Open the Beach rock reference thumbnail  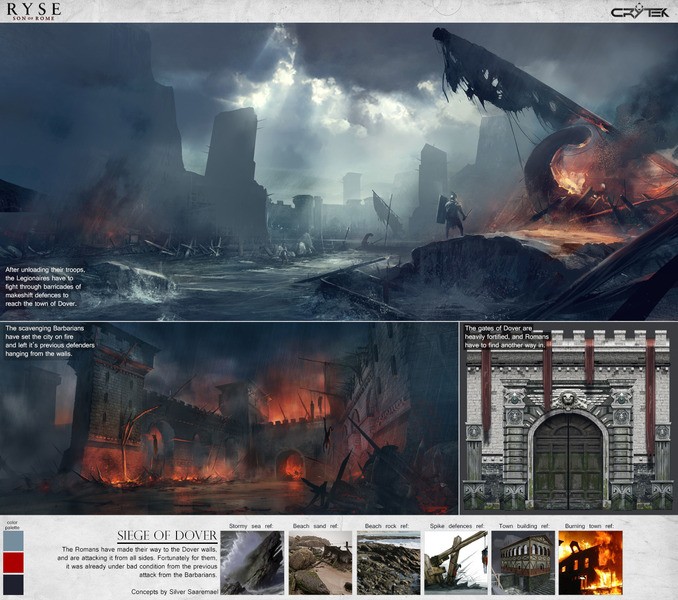(388, 562)
